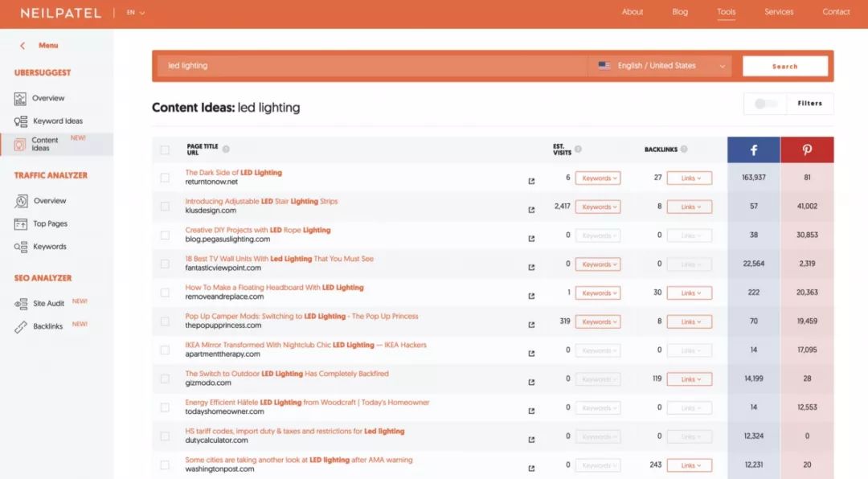Screen dimensions: 868x479
Task: Open Site Audit in sidebar
Action: [x=49, y=304]
